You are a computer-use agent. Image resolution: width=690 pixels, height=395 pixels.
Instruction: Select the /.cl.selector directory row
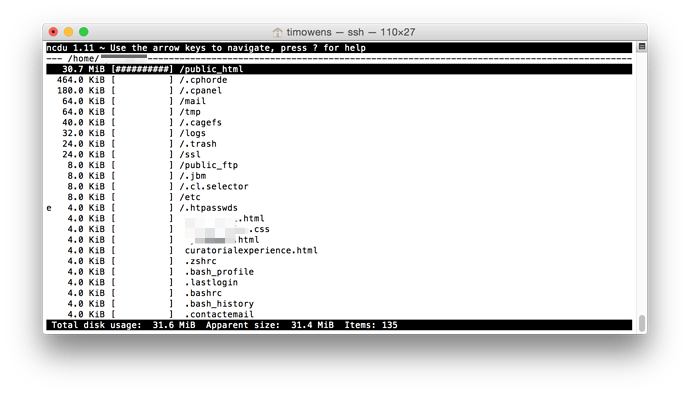pos(339,187)
